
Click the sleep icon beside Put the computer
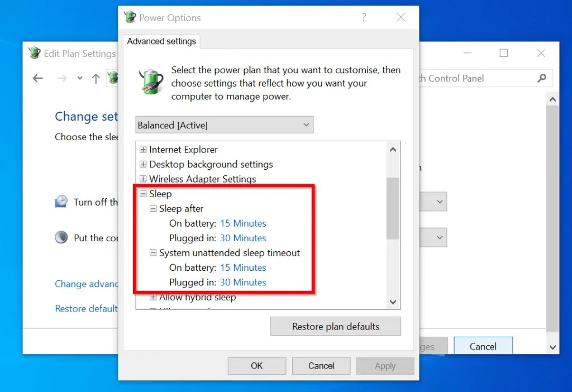coord(61,237)
